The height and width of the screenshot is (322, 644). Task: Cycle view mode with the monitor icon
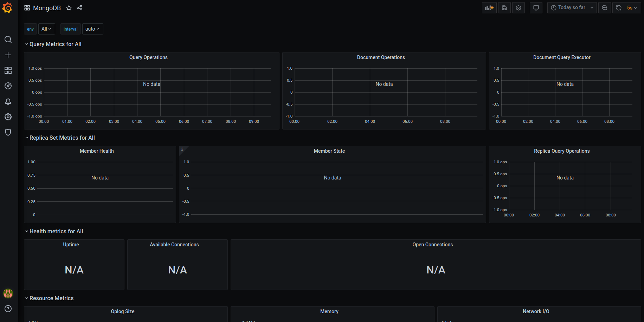pyautogui.click(x=536, y=8)
